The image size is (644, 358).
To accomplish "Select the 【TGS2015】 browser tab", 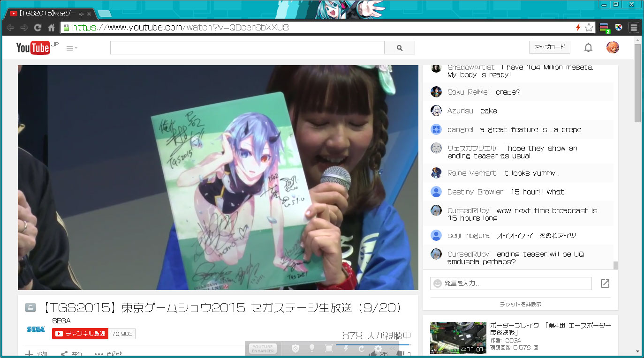I will pos(49,14).
